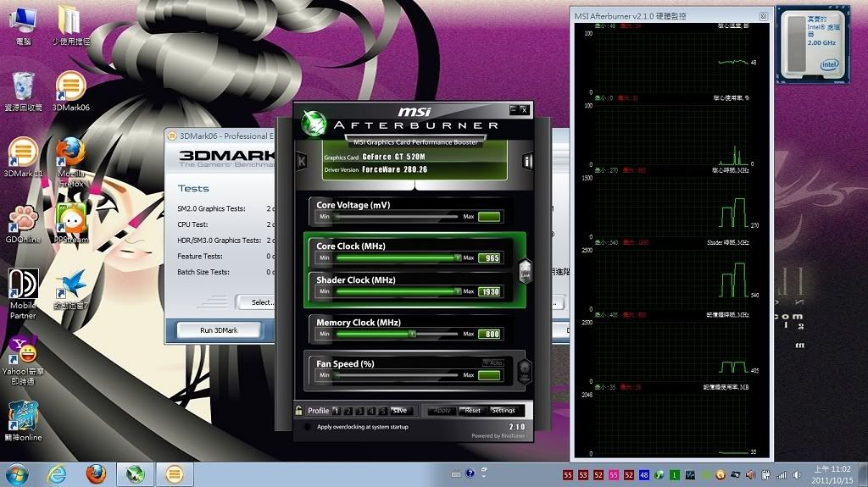The image size is (868, 487).
Task: Click the Firefox icon in the taskbar
Action: coord(96,474)
